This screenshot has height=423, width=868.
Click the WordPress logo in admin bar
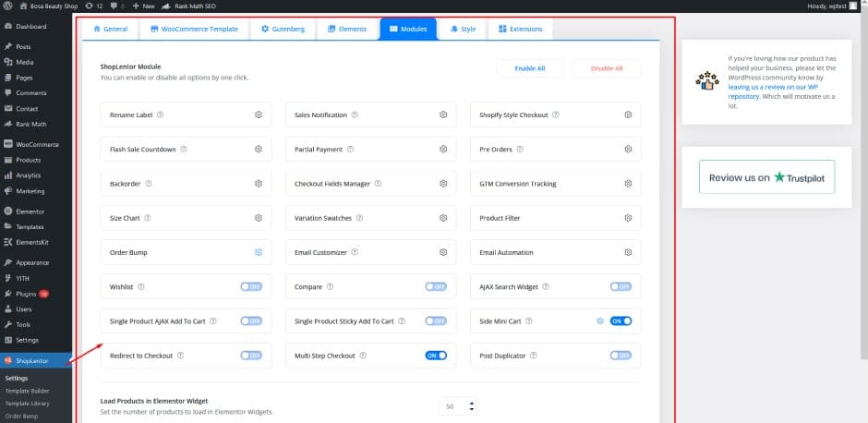(x=8, y=6)
